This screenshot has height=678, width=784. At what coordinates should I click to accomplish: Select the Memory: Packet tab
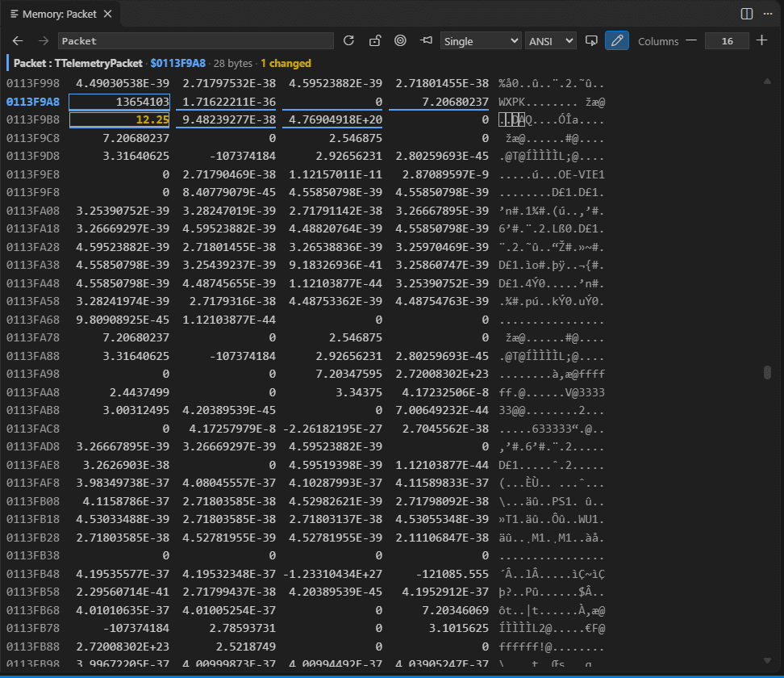click(x=60, y=14)
